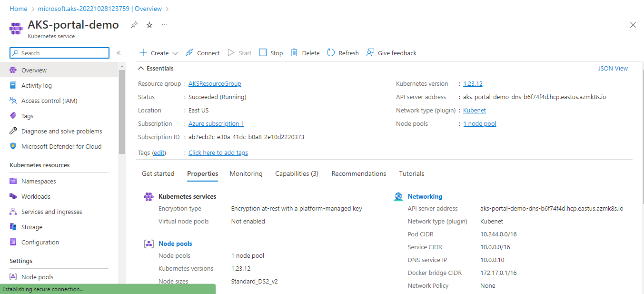Click the Overview icon in sidebar
The height and width of the screenshot is (294, 644).
coord(13,70)
